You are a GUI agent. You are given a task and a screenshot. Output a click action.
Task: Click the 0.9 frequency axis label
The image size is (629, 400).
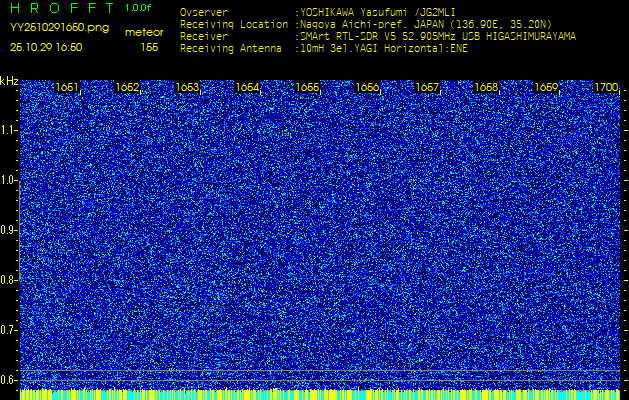point(8,230)
